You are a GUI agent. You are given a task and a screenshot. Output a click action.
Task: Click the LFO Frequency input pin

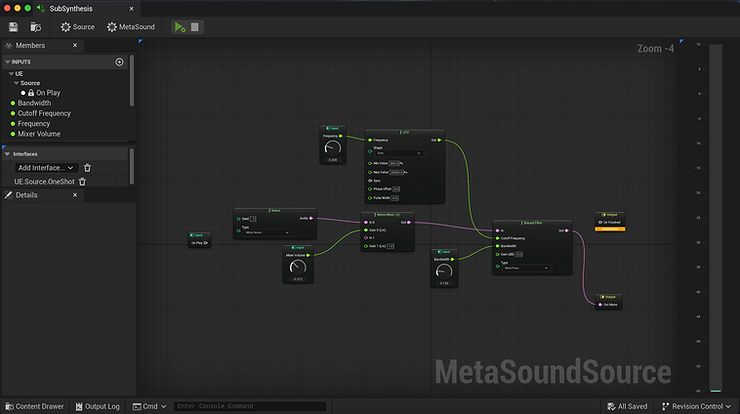(x=370, y=140)
